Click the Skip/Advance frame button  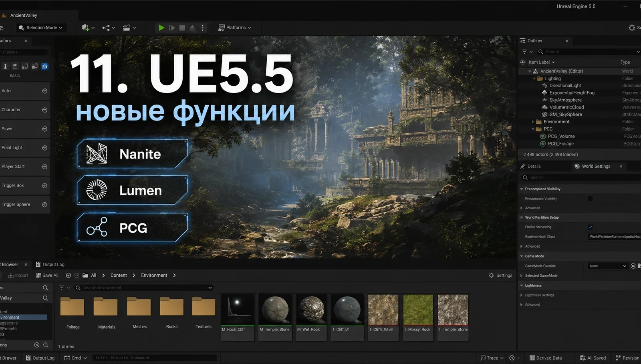172,28
